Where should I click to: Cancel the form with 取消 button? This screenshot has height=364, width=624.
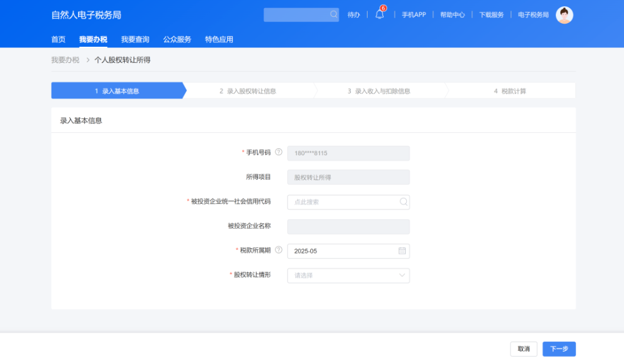pyautogui.click(x=524, y=349)
